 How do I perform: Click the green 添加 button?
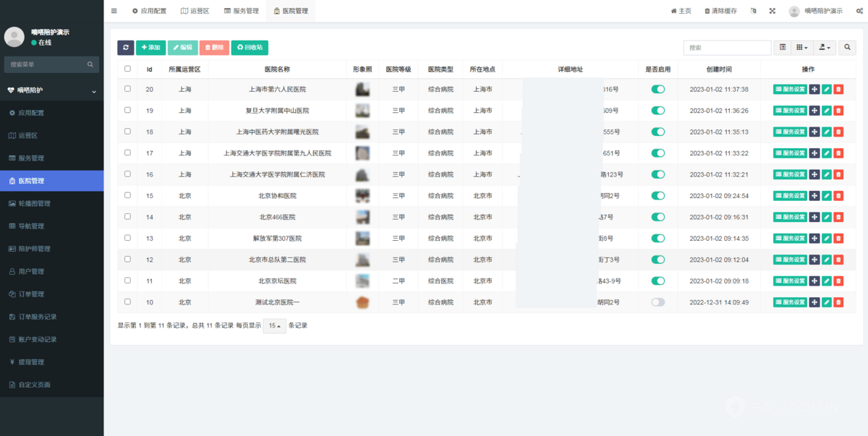tap(151, 47)
